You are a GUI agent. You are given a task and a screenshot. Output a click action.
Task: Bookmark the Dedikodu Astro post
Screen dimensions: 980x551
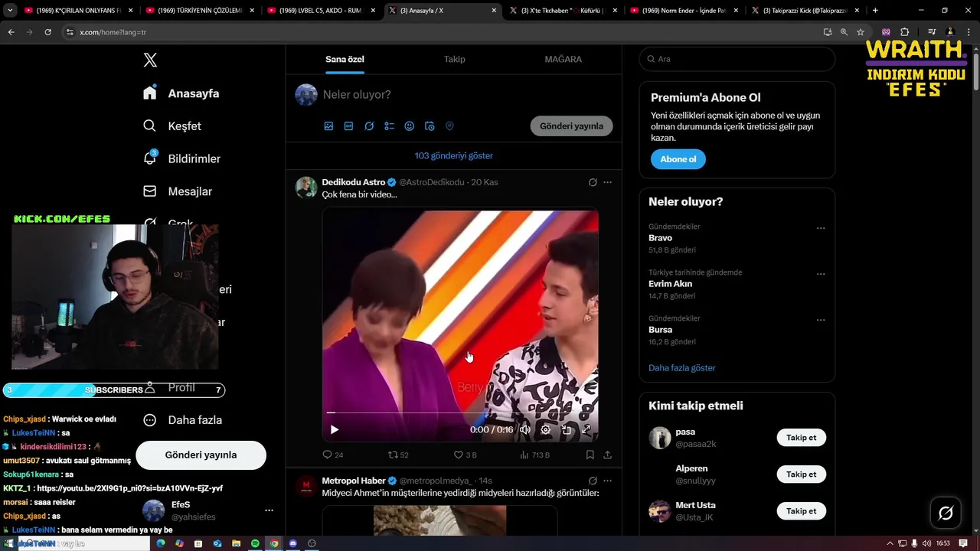tap(590, 455)
